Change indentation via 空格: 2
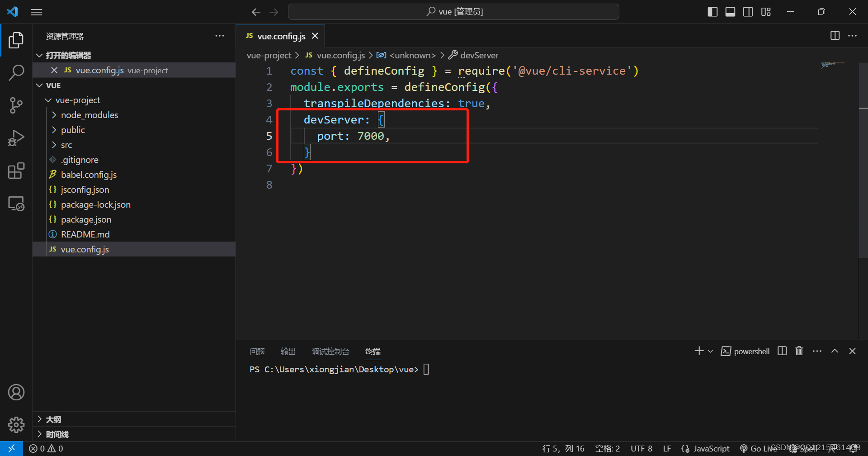The height and width of the screenshot is (456, 868). click(608, 448)
